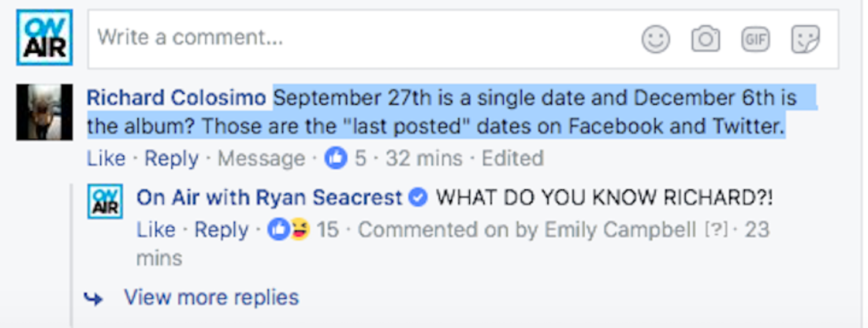Screen dimensions: 868x328
Task: Click the blue thumbs-up reaction icon showing 5
Action: point(336,158)
